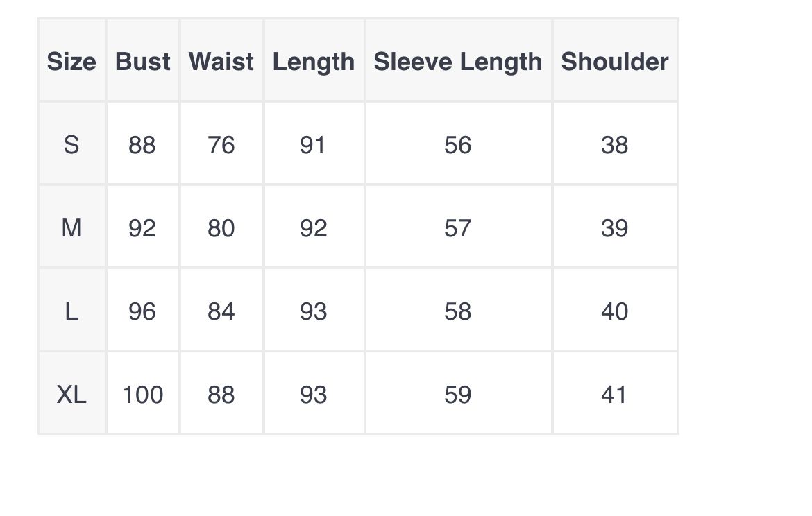Screen dimensions: 812x516
Task: Click the L size row label
Action: (71, 311)
